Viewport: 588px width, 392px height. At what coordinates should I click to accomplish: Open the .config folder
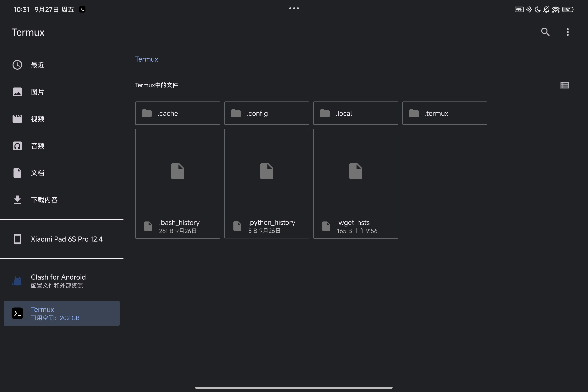point(266,113)
